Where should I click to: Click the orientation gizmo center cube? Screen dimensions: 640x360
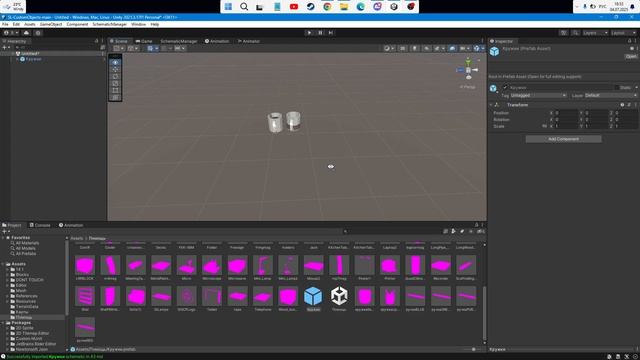point(468,70)
